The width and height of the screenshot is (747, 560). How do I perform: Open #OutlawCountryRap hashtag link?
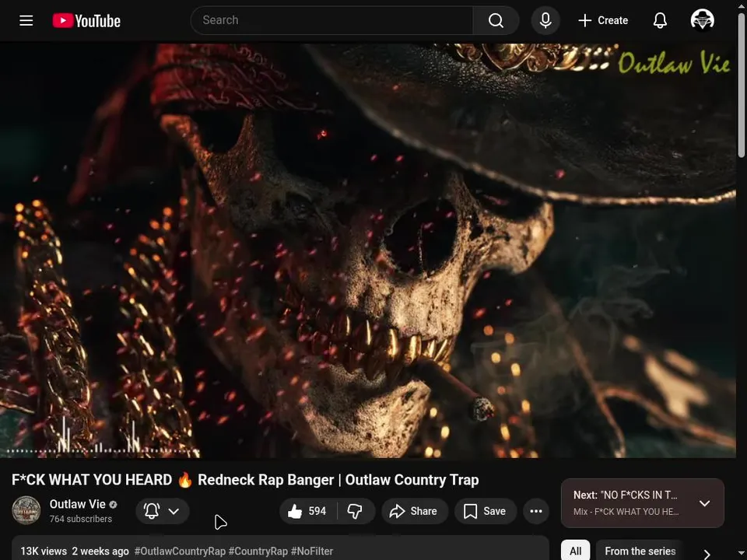180,551
